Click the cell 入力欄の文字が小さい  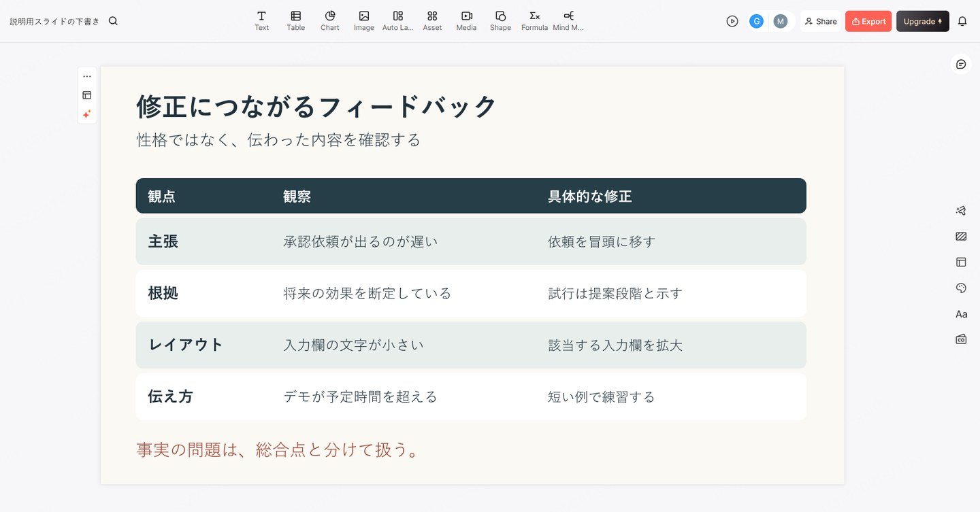[x=354, y=345]
